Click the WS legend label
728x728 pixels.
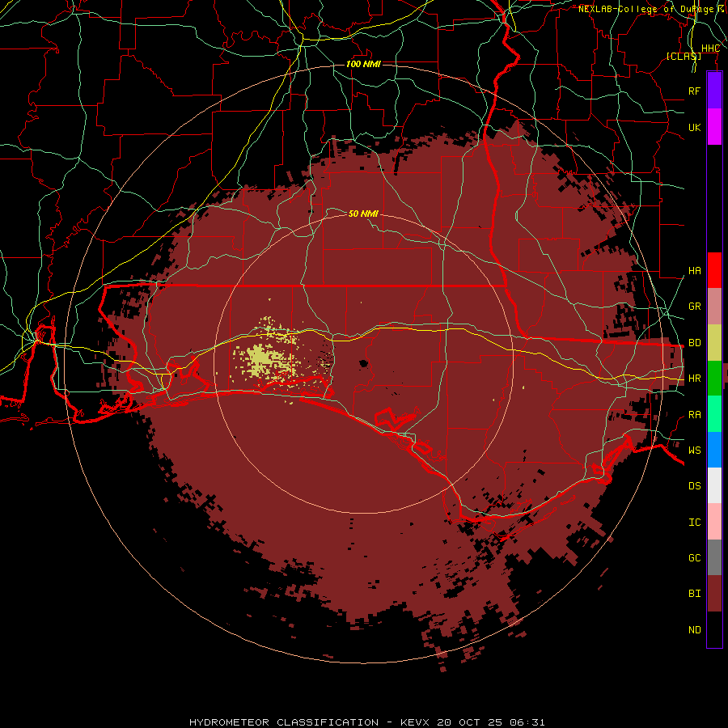pos(695,450)
